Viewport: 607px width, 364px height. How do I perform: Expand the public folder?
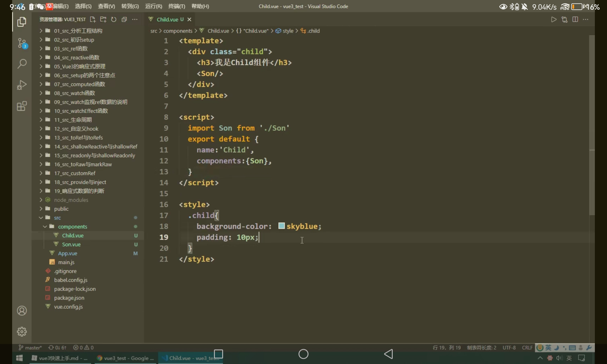coord(61,209)
